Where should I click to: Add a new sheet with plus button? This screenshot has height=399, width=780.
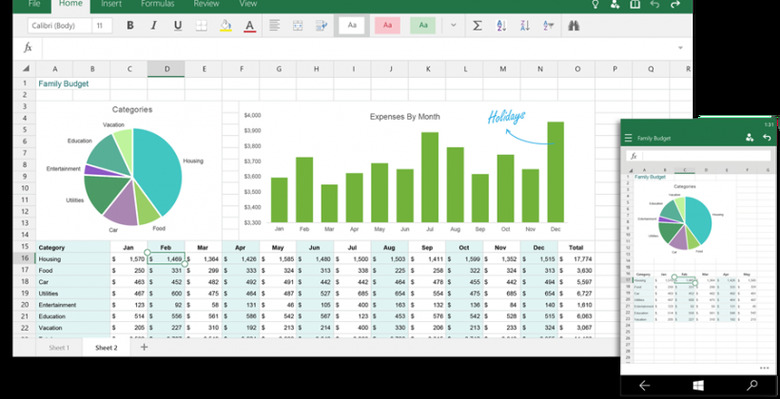(x=144, y=347)
